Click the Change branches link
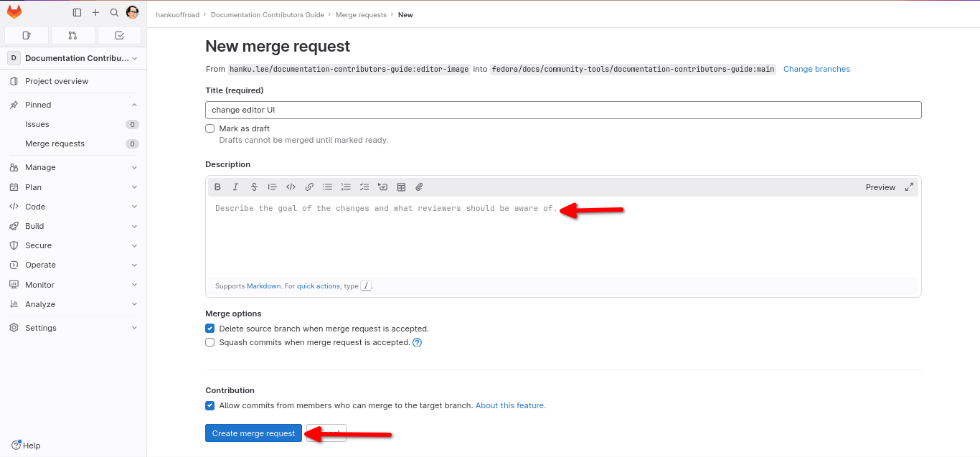The image size is (980, 457). 816,69
